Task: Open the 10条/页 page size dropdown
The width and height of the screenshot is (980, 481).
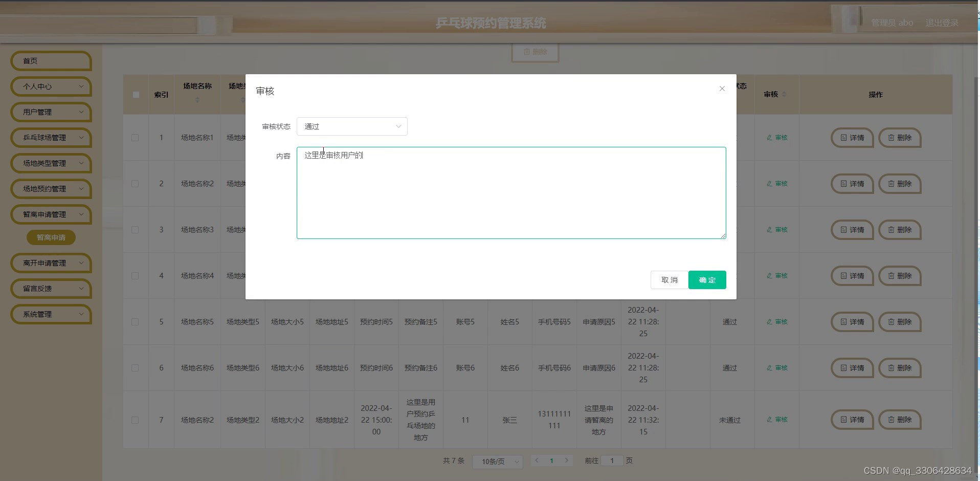Action: pos(497,462)
